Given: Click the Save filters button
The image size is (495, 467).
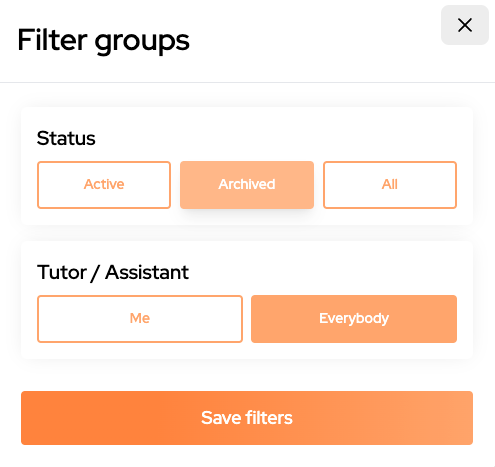Looking at the screenshot, I should (247, 418).
